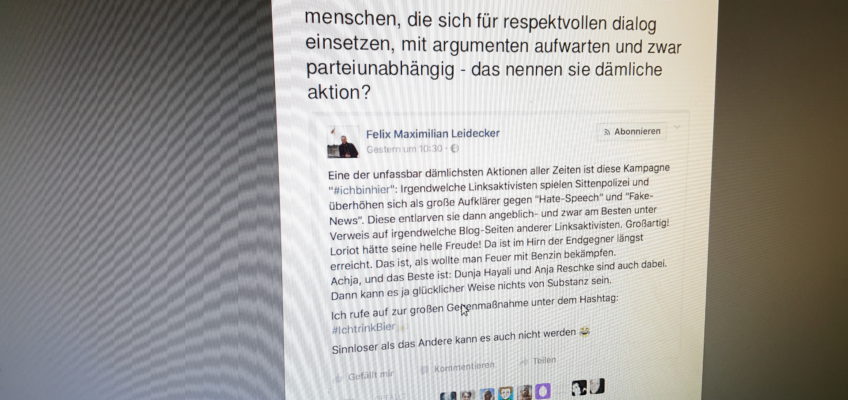Click the RSS icon inside the Abonnieren button
Screen dimensions: 848x400
tap(607, 131)
